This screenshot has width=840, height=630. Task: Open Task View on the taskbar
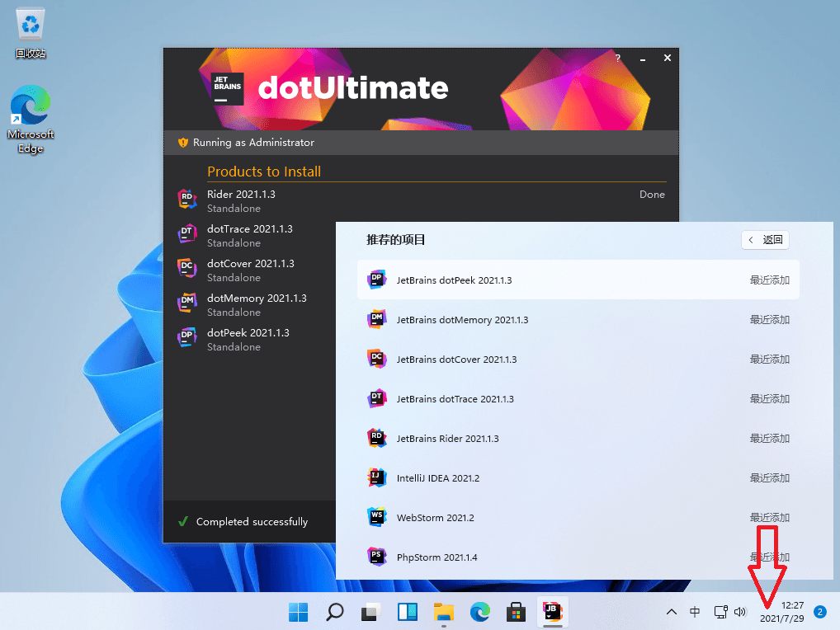(x=370, y=612)
